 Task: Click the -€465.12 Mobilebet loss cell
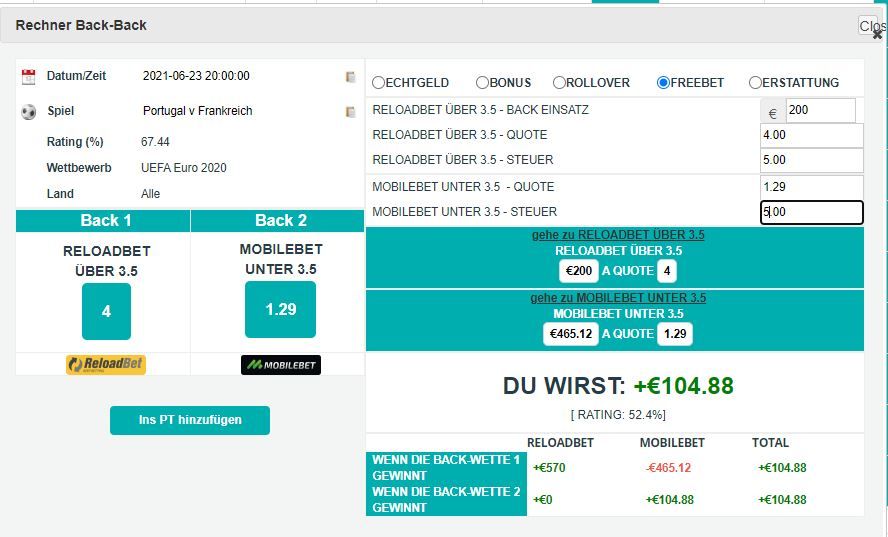coord(669,468)
